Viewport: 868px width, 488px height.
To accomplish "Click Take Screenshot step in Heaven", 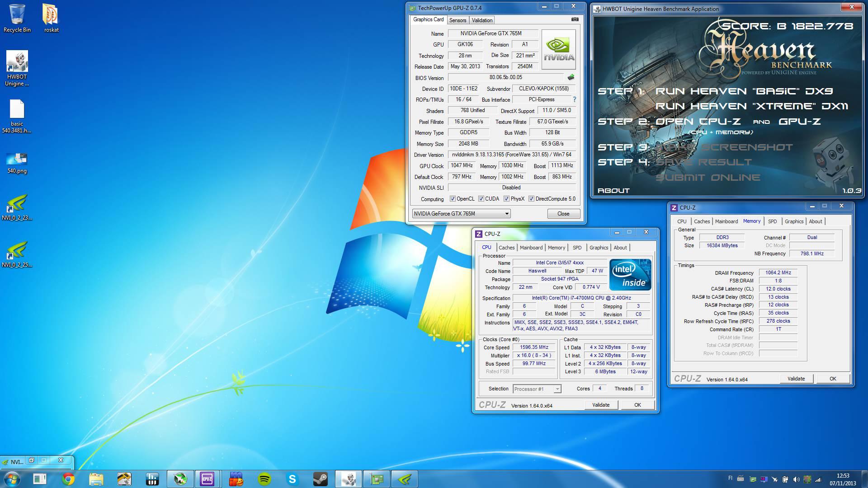I will [x=724, y=147].
